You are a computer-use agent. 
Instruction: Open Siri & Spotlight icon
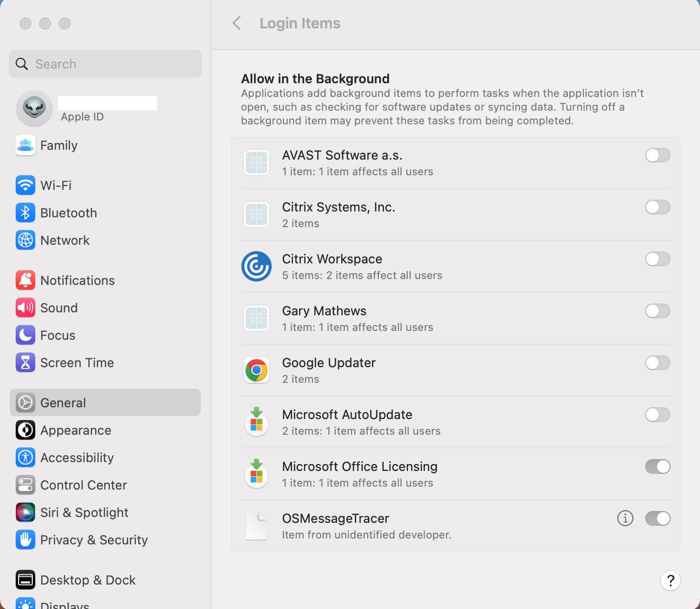click(25, 513)
